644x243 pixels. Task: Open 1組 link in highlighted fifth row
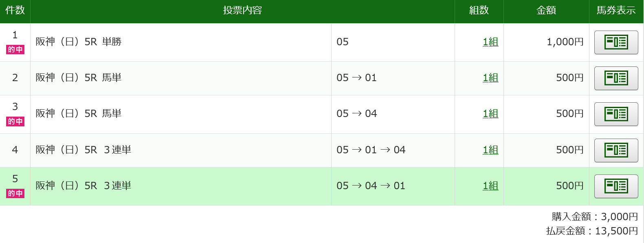click(x=490, y=186)
